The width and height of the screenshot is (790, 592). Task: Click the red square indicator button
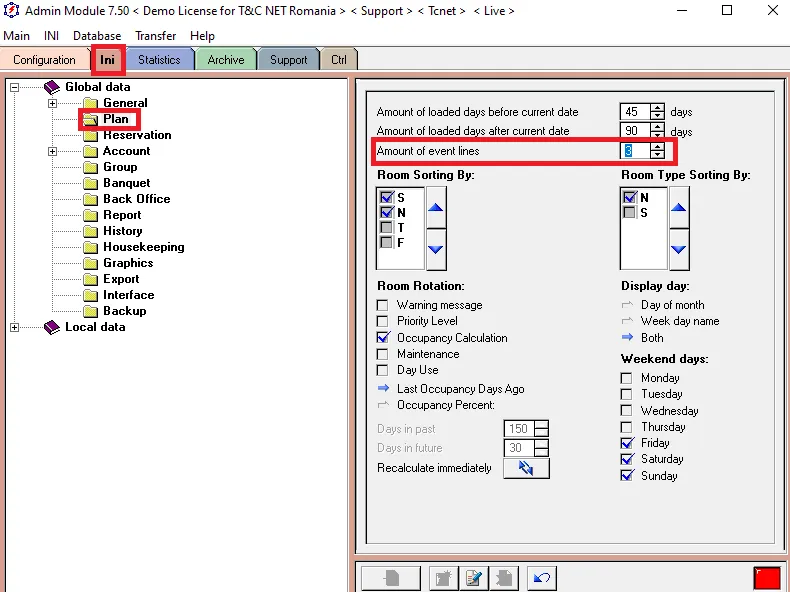click(x=767, y=577)
